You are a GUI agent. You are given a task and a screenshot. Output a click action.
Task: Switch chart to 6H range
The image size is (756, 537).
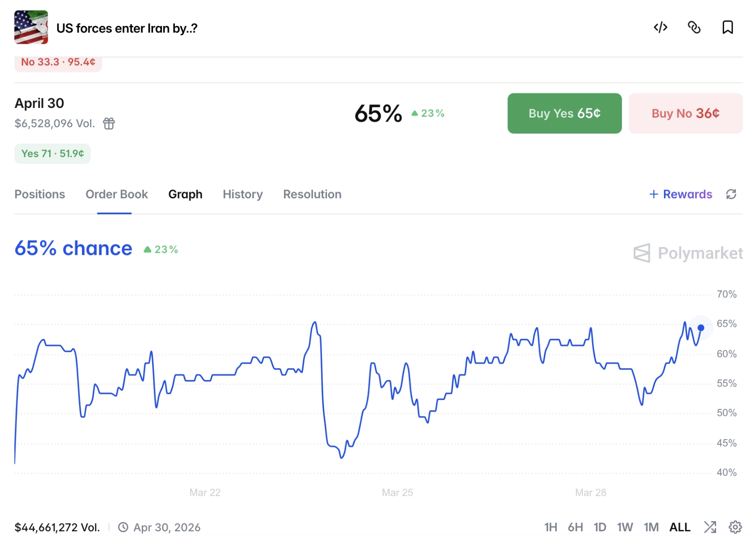(575, 527)
